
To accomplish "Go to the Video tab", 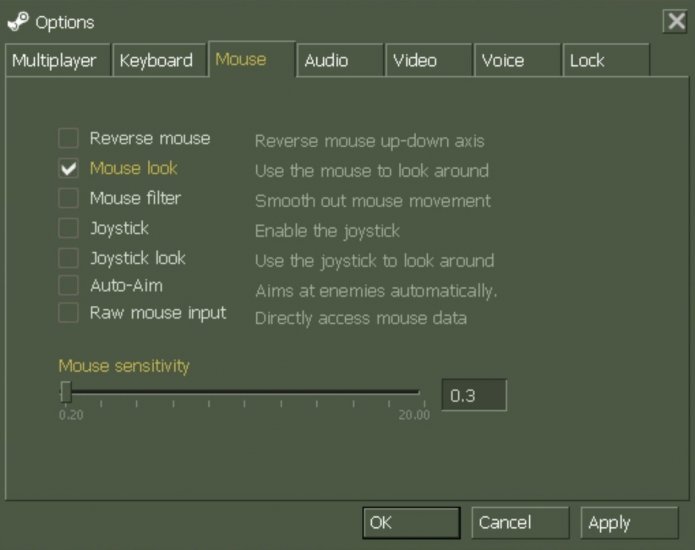I will 414,61.
